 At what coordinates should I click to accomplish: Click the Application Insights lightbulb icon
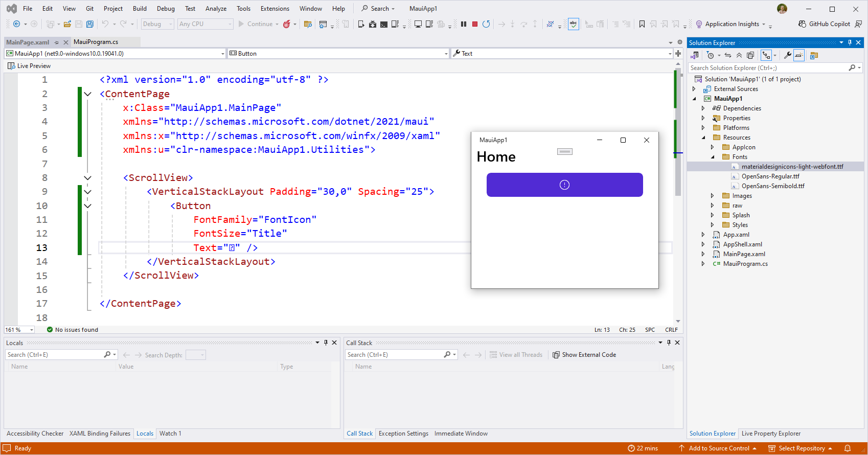(x=699, y=24)
